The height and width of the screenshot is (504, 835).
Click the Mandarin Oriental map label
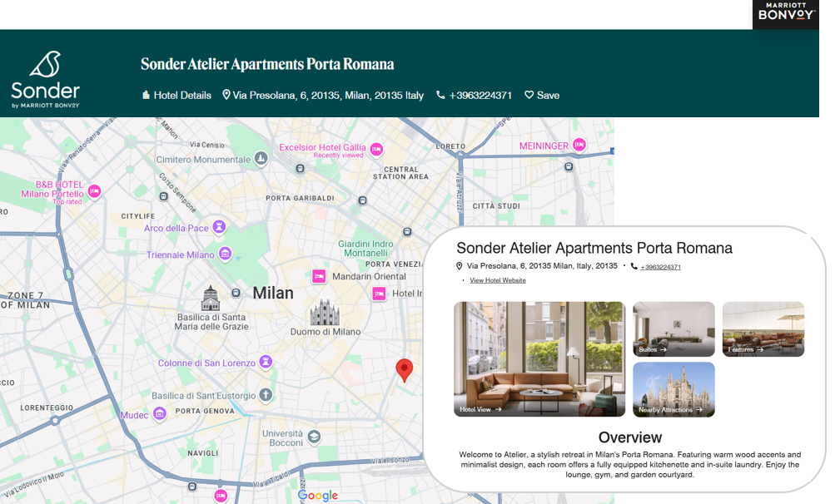[369, 277]
